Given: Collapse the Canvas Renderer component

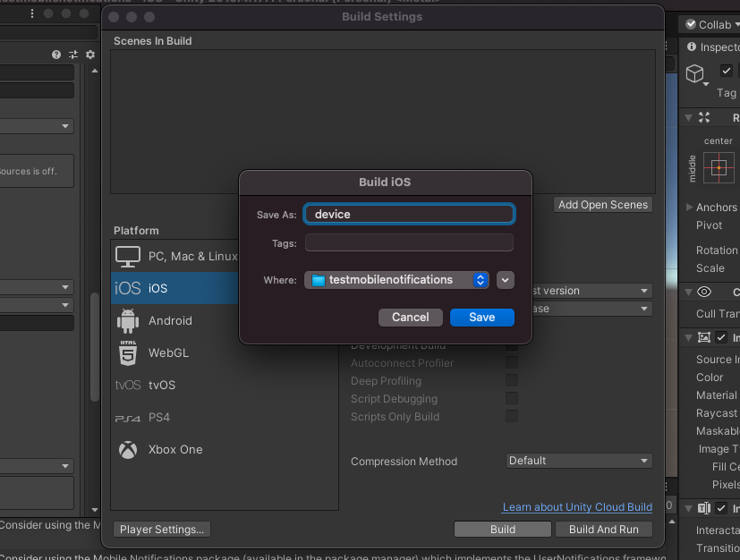Looking at the screenshot, I should (x=689, y=292).
